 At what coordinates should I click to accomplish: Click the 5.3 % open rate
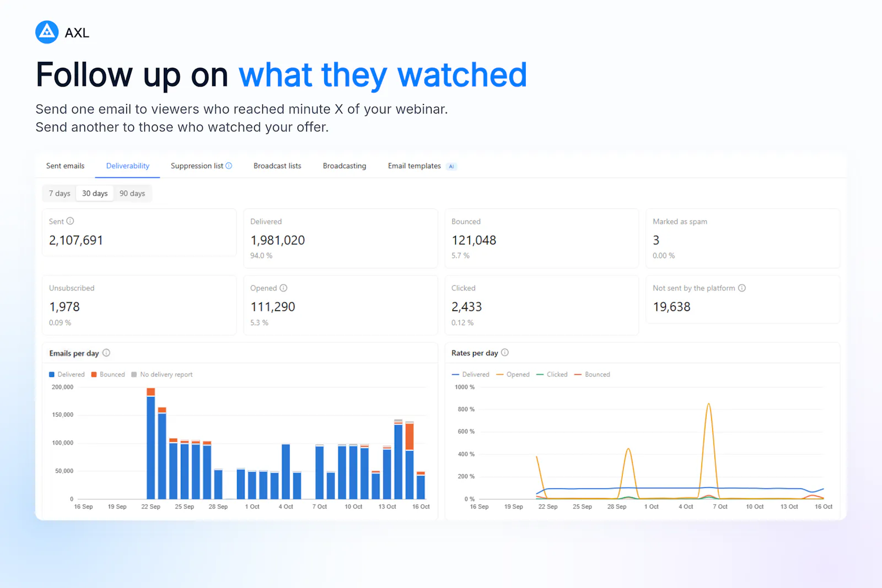pyautogui.click(x=259, y=323)
